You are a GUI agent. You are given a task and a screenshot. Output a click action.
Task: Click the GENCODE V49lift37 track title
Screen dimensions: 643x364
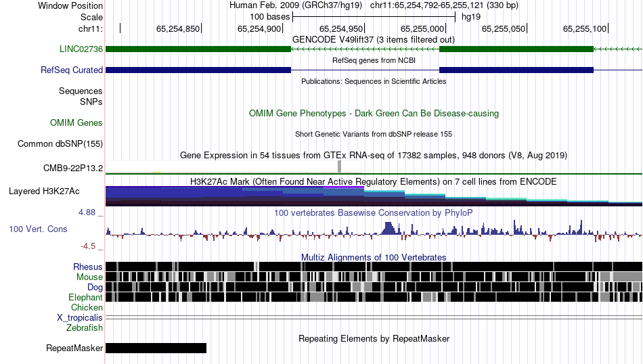pyautogui.click(x=373, y=40)
